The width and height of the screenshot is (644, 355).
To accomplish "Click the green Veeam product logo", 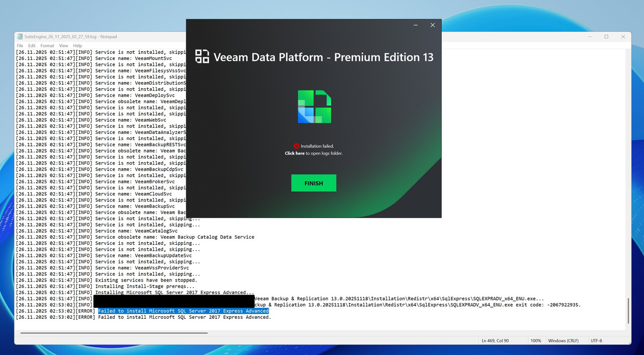I will pos(314,107).
